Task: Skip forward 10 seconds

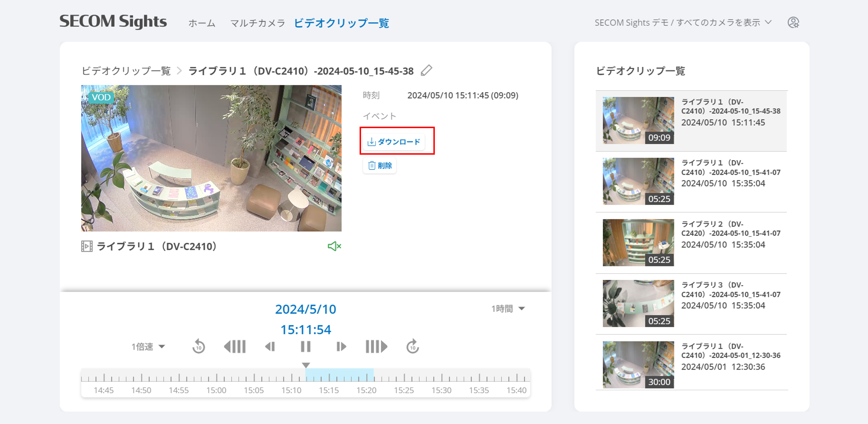Action: [x=413, y=346]
